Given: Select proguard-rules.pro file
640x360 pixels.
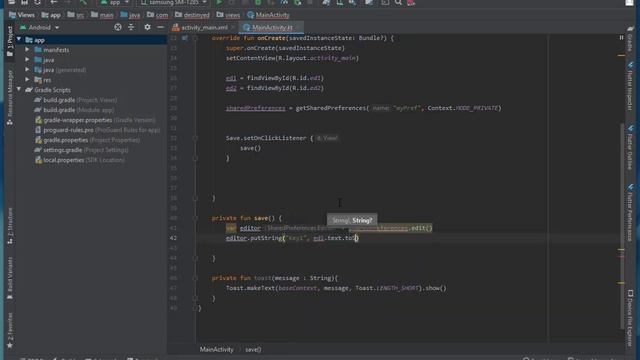Looking at the screenshot, I should point(97,130).
